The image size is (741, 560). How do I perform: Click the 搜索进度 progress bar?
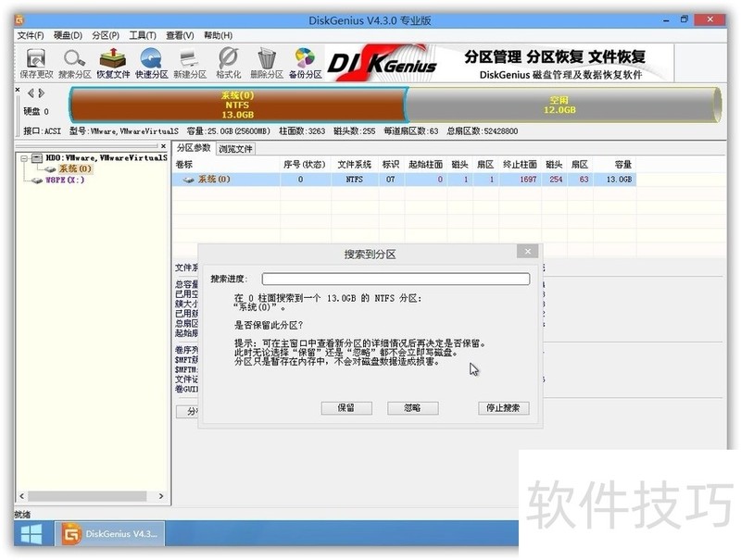coord(396,279)
